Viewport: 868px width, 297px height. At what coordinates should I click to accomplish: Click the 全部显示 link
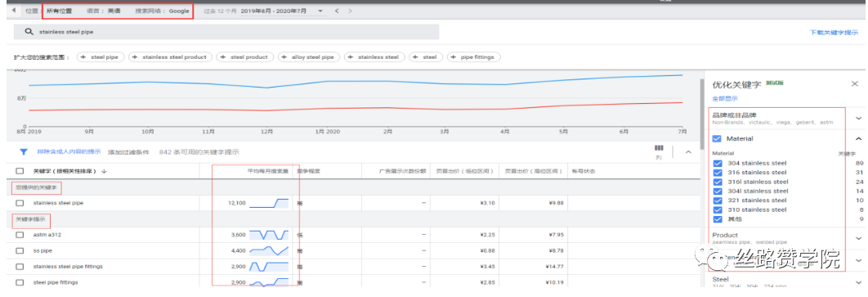click(725, 98)
